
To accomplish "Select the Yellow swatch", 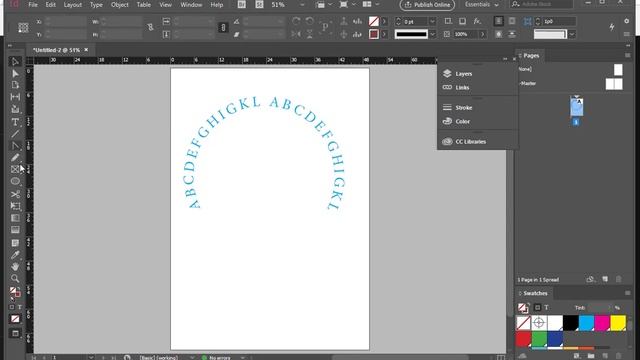I will pos(618,323).
